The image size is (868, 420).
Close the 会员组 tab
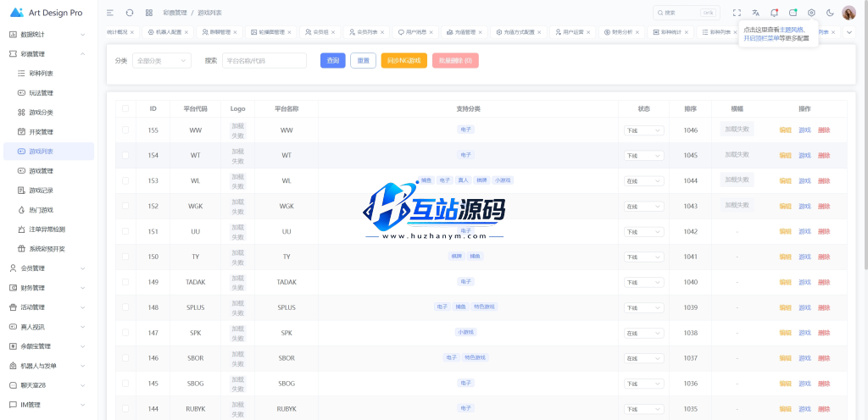coord(334,32)
